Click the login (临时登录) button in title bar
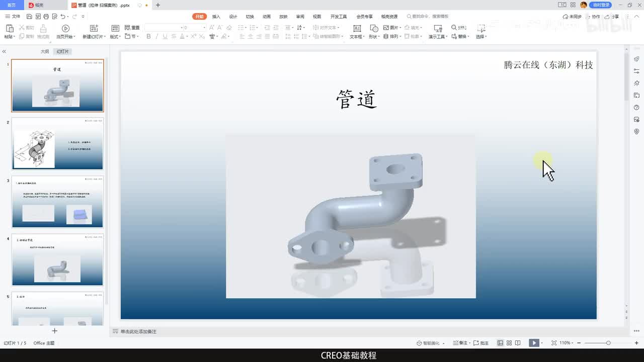The width and height of the screenshot is (644, 362). tap(601, 5)
